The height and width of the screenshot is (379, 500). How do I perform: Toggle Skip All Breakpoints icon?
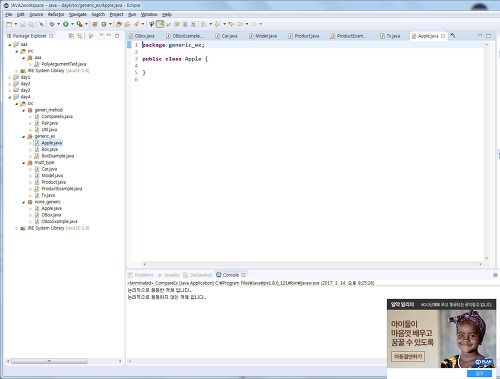click(41, 24)
